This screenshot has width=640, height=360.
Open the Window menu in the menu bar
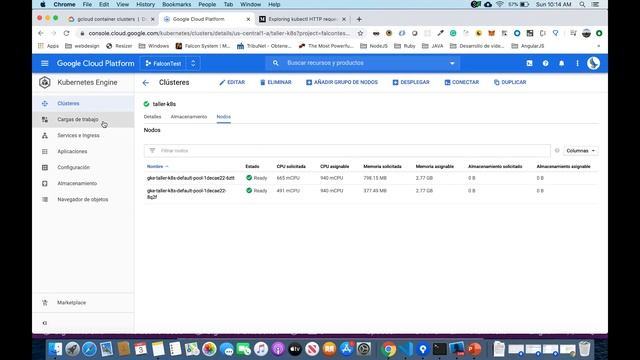(x=250, y=4)
